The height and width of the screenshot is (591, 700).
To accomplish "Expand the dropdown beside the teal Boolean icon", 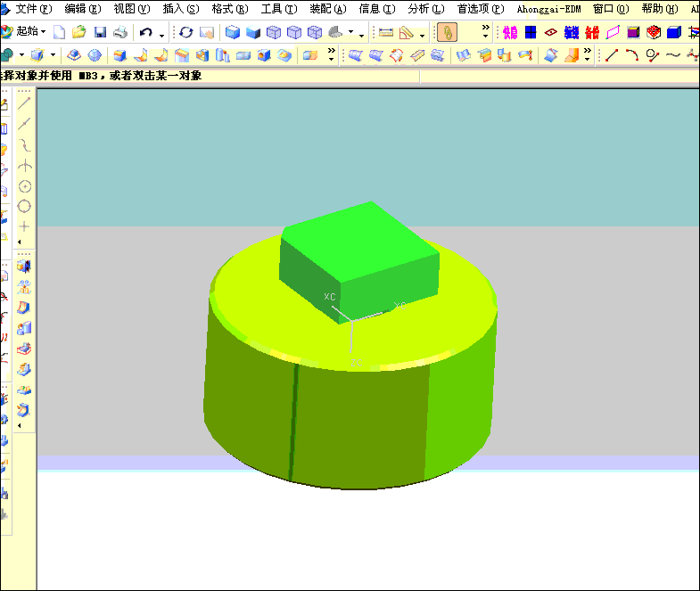I will [21, 55].
